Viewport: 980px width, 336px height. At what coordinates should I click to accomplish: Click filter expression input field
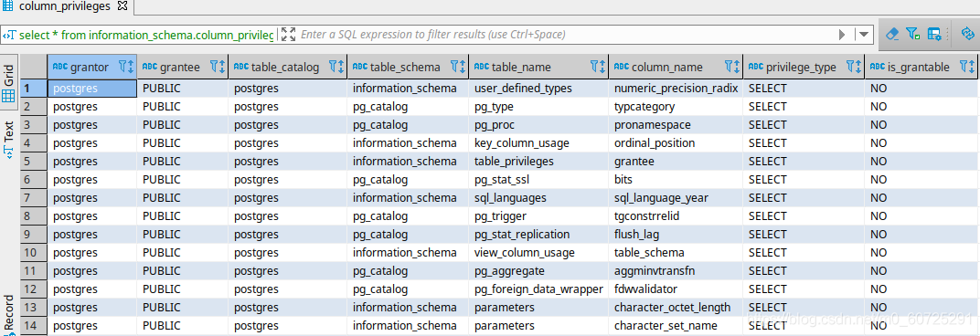(x=566, y=35)
